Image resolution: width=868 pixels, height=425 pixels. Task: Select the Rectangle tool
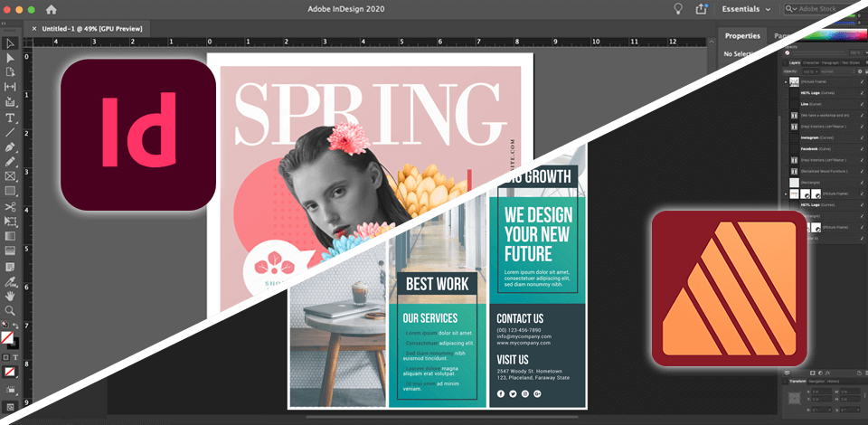[10, 192]
